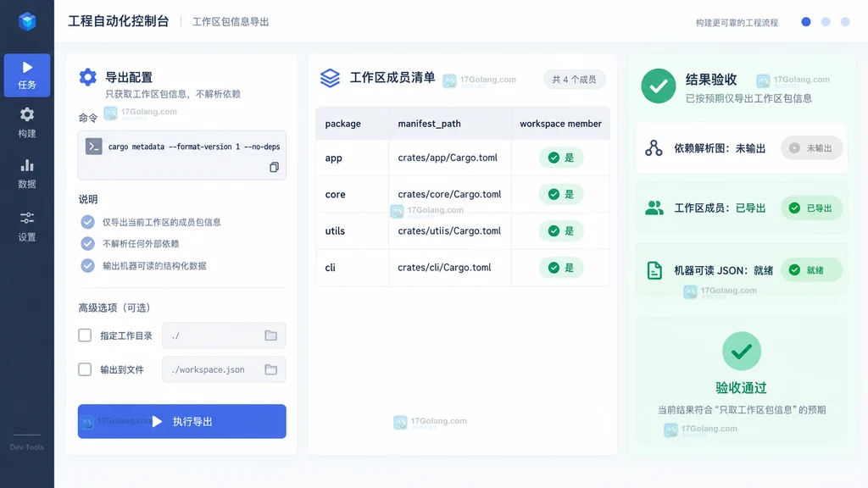Click the layers icon beside 工作区成员清单
This screenshot has width=868, height=488.
[330, 78]
